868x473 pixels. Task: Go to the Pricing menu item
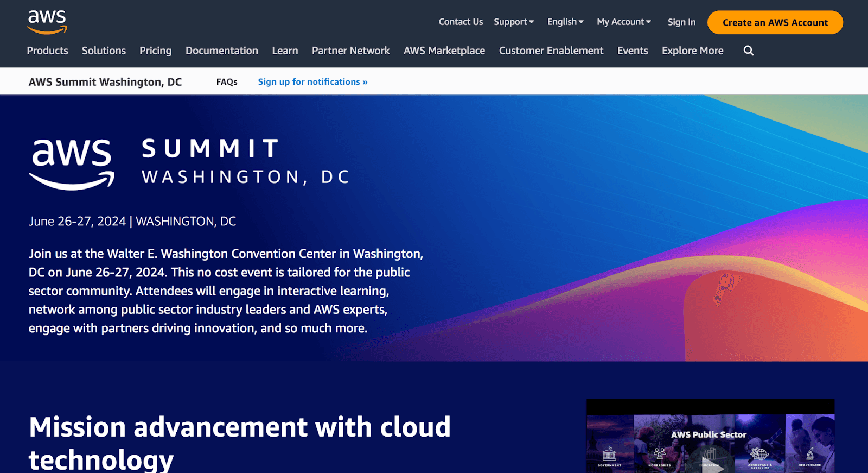point(155,51)
